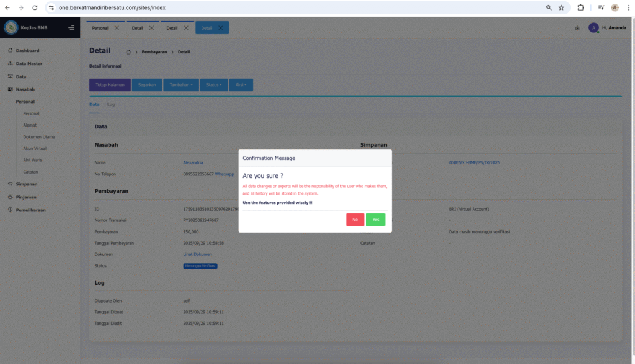Collapse the sidebar using the hamburger icon

coord(71,28)
